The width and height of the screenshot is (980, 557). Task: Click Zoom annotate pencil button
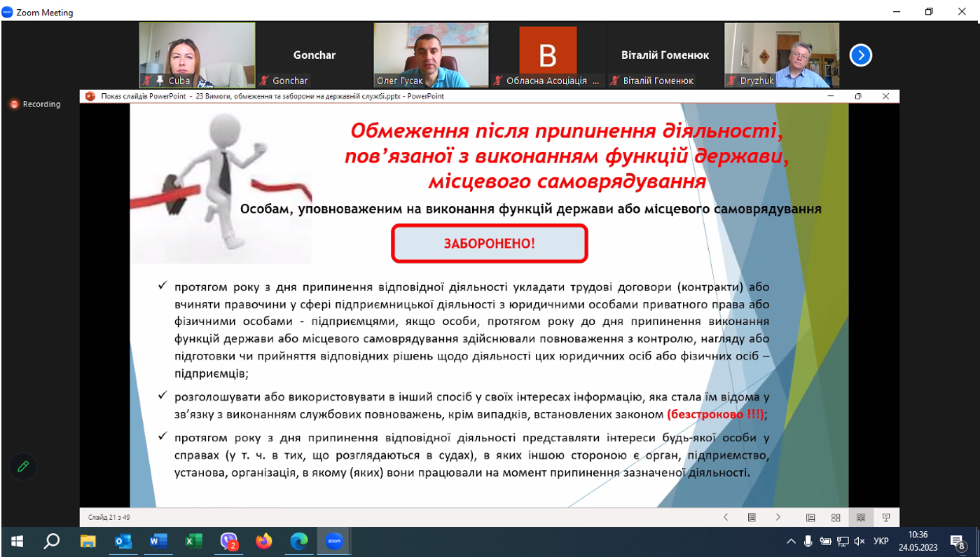[x=23, y=466]
